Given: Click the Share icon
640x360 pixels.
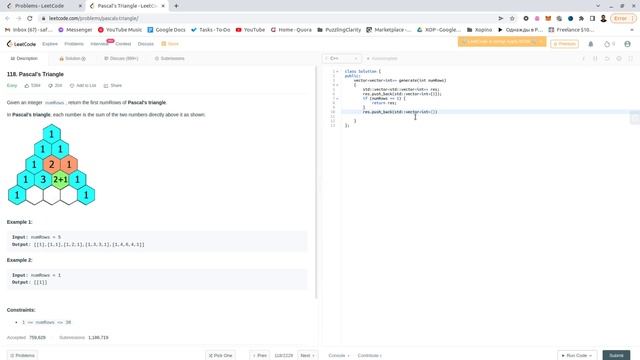Looking at the screenshot, I should pyautogui.click(x=106, y=86).
